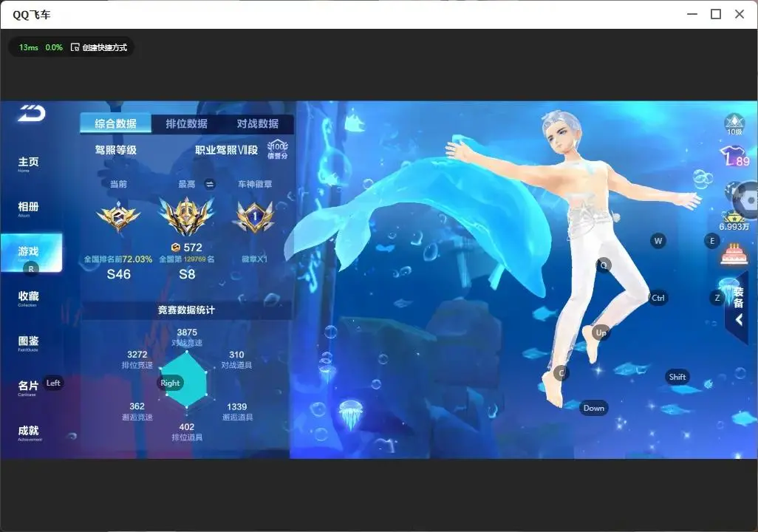
Task: Open the 名片 card section
Action: tap(28, 387)
